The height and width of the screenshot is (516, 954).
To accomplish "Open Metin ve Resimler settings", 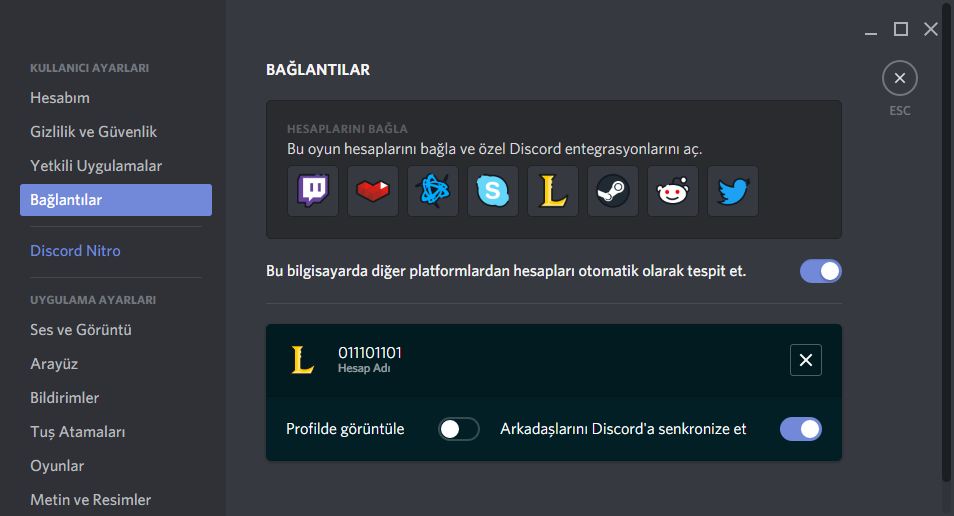I will (x=116, y=500).
